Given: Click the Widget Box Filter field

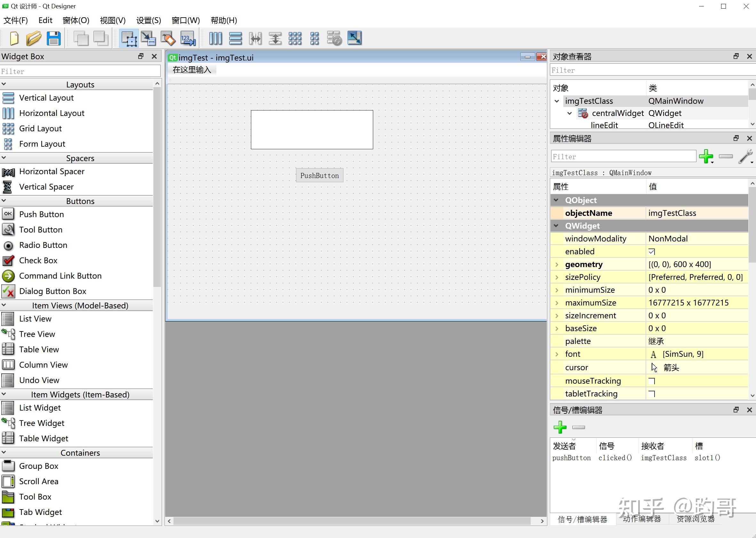Looking at the screenshot, I should tap(80, 71).
